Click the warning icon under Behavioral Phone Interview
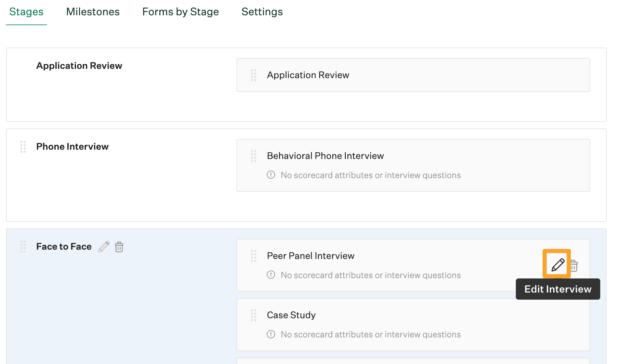The height and width of the screenshot is (364, 618). click(x=271, y=175)
